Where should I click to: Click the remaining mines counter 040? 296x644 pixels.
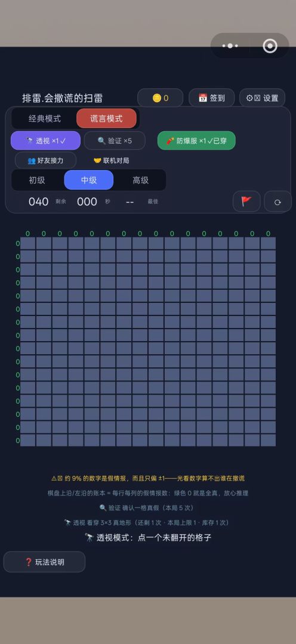click(38, 202)
